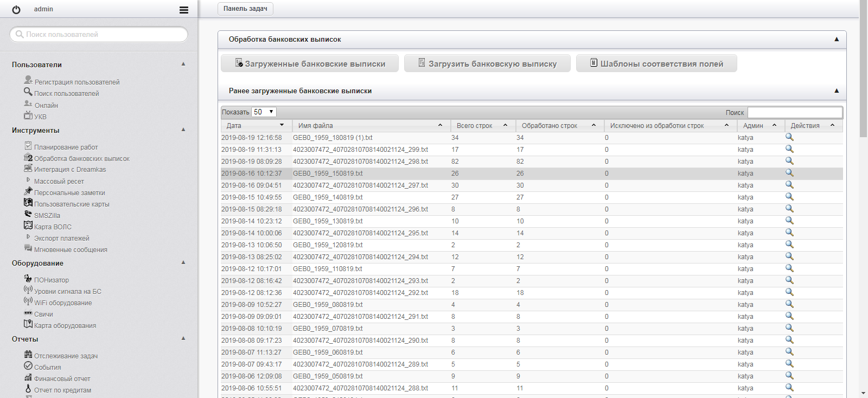
Task: Collapse Ранее загруженные банковские выписки section
Action: pos(836,91)
